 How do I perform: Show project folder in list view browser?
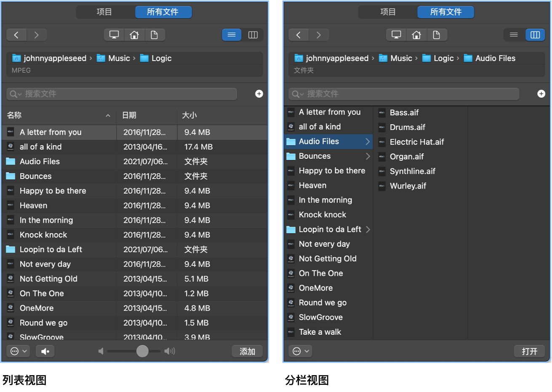[x=155, y=35]
